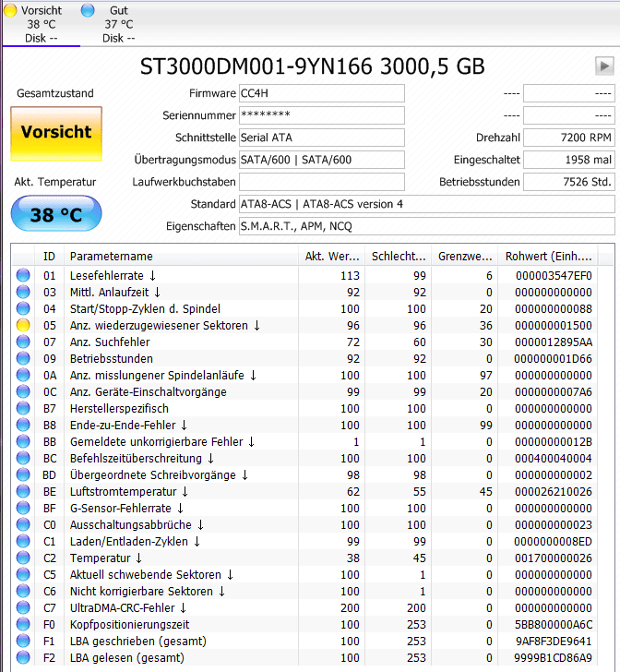Click status icon of Luftstromtemperatur row
Image resolution: width=620 pixels, height=672 pixels.
(23, 491)
